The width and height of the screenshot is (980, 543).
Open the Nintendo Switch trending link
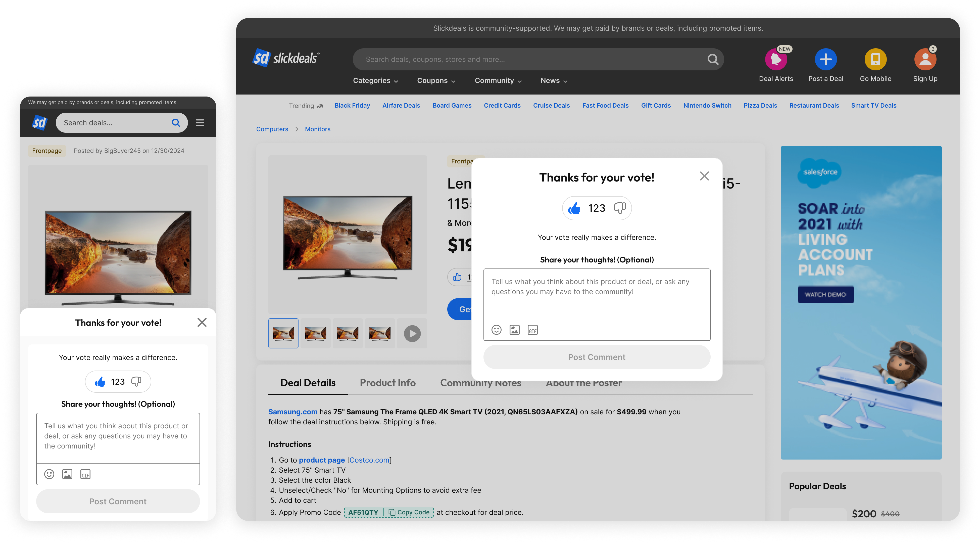[x=707, y=105]
